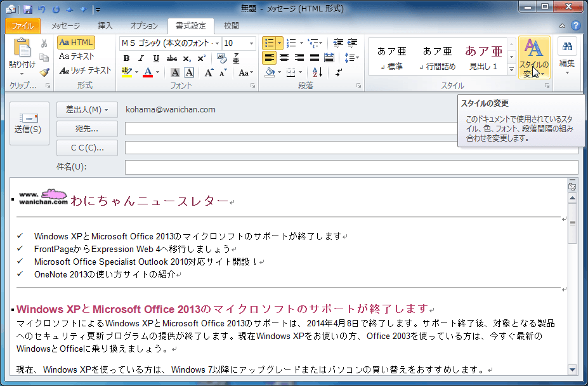
Task: Apply the 見出し 1 style
Action: [483, 57]
